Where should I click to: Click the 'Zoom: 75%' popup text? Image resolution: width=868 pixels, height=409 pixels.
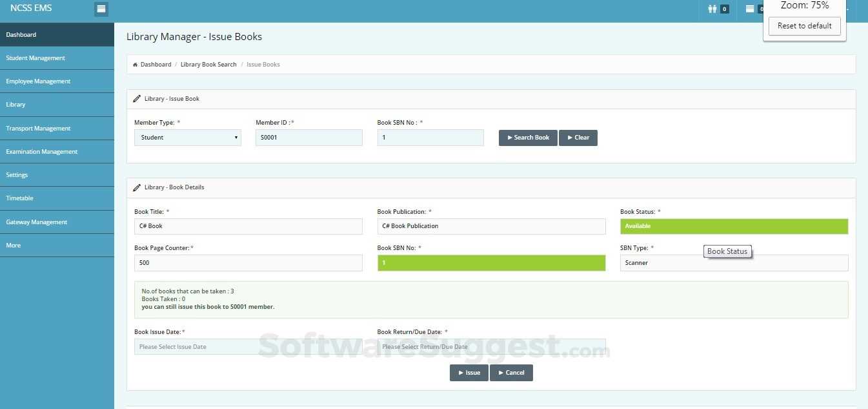click(805, 5)
